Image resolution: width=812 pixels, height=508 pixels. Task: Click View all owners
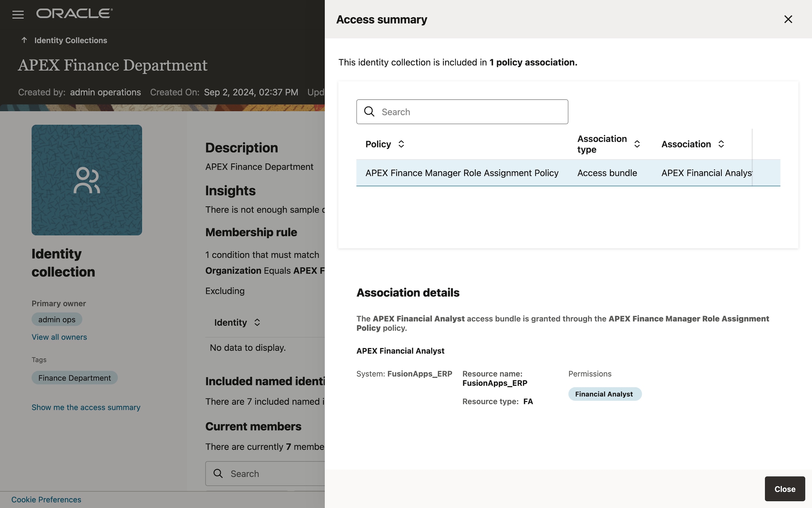coord(59,337)
